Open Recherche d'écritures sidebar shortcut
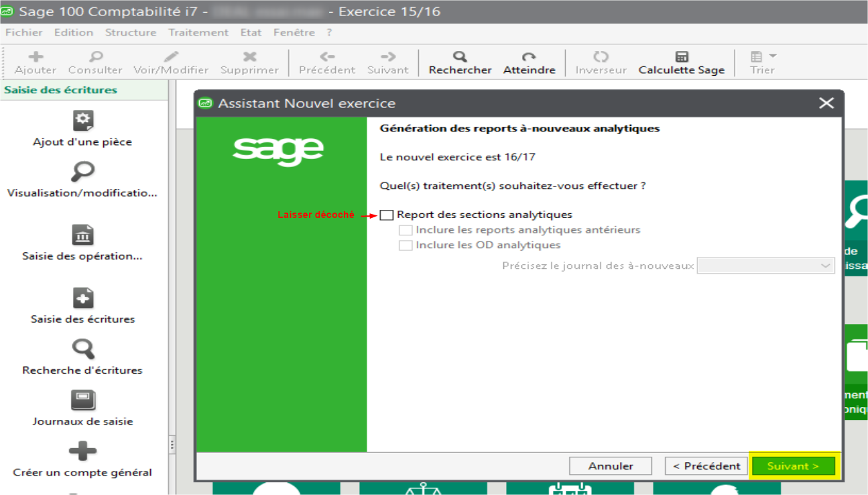Image resolution: width=868 pixels, height=495 pixels. pos(82,349)
